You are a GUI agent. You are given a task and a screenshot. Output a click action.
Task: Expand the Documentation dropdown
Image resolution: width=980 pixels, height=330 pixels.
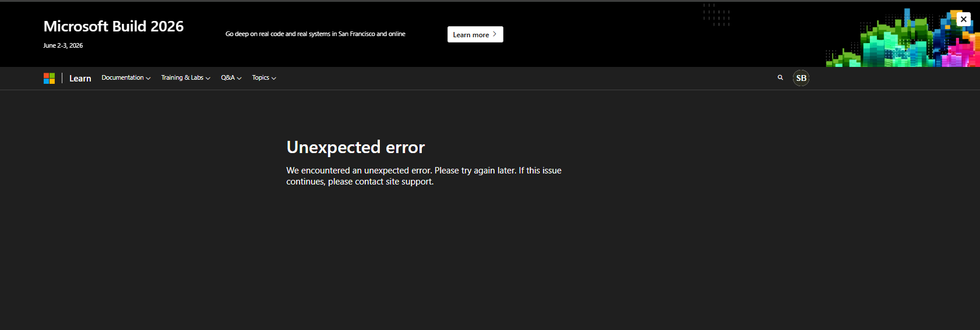[126, 78]
